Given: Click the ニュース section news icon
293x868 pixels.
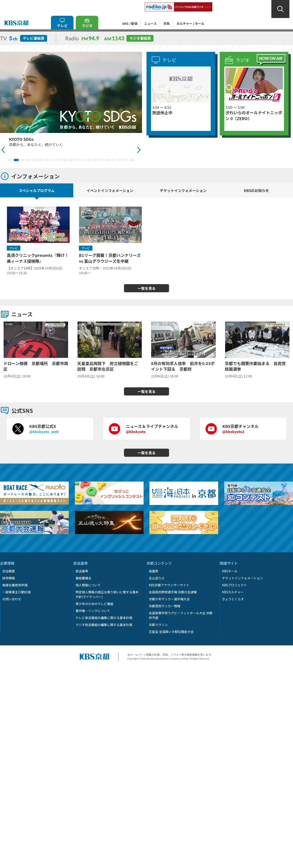Looking at the screenshot, I should (x=5, y=314).
